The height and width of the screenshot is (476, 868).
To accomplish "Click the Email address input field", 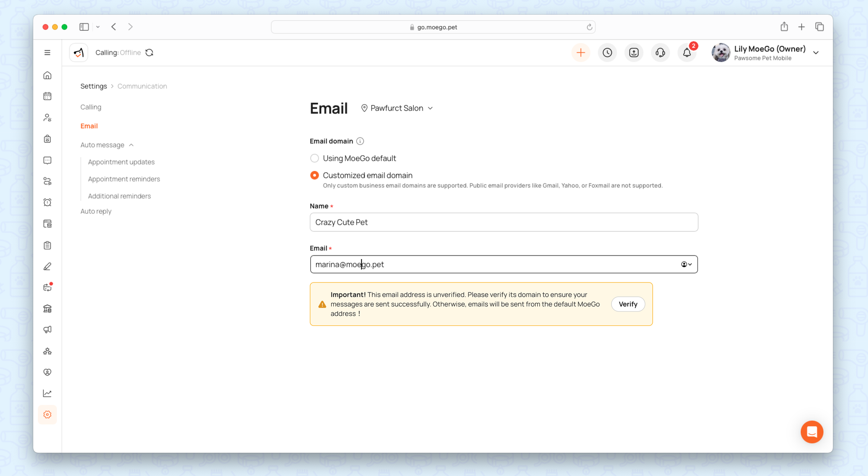I will click(x=504, y=264).
